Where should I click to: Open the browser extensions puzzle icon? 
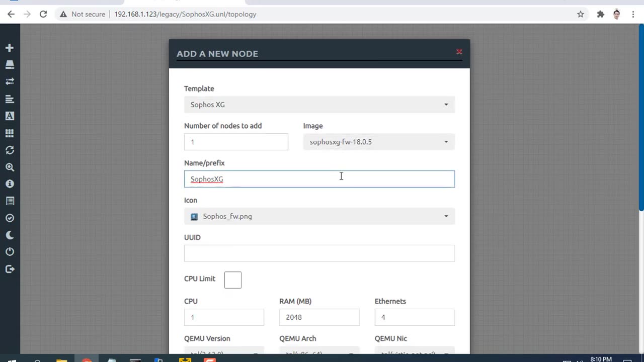click(x=600, y=14)
